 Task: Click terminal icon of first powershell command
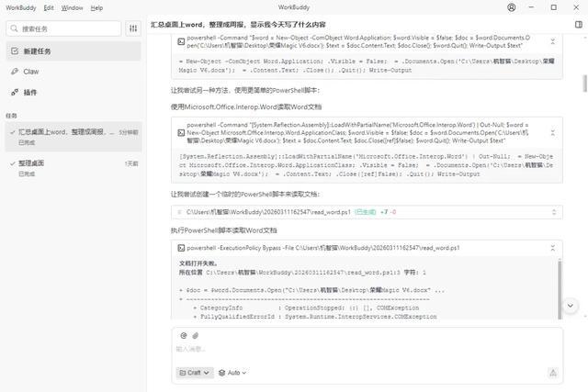pos(181,41)
